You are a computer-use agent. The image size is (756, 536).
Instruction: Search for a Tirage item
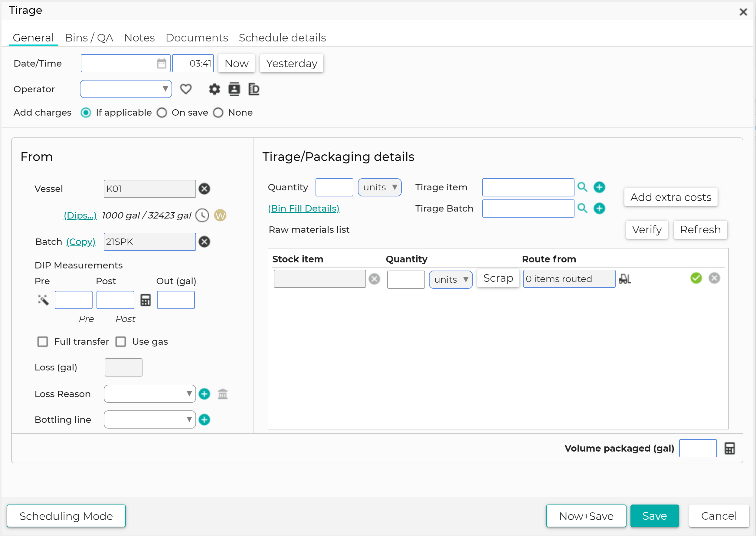click(582, 187)
